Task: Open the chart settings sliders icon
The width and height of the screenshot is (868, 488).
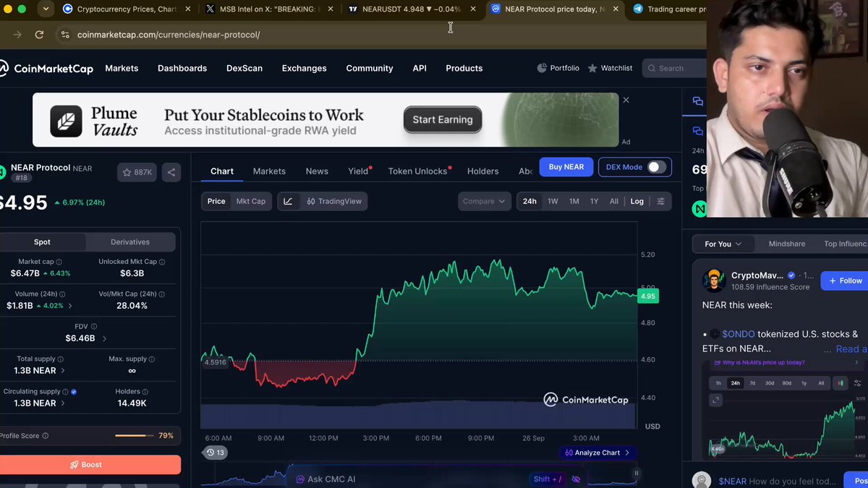Action: click(660, 201)
